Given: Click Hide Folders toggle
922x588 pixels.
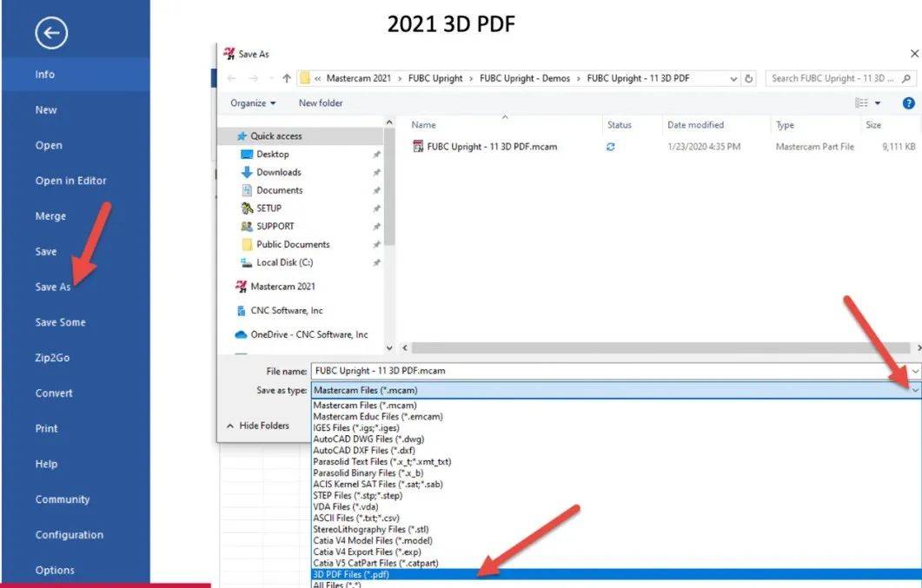Looking at the screenshot, I should click(x=258, y=426).
